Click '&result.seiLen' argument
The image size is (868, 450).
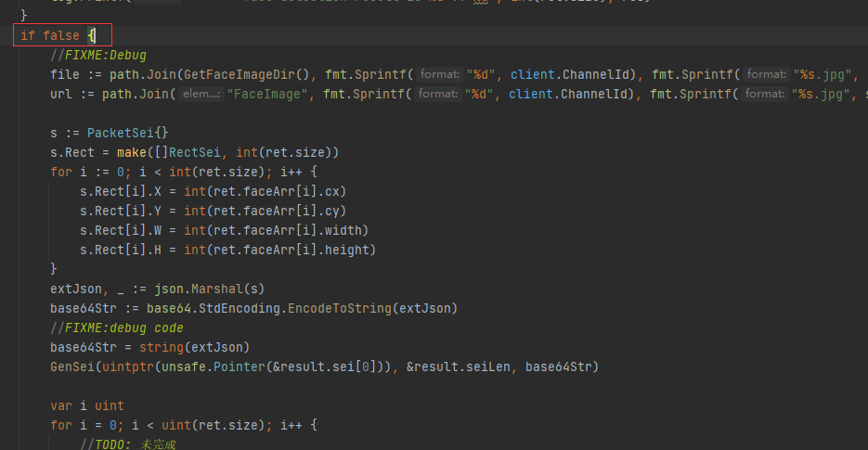pyautogui.click(x=459, y=367)
